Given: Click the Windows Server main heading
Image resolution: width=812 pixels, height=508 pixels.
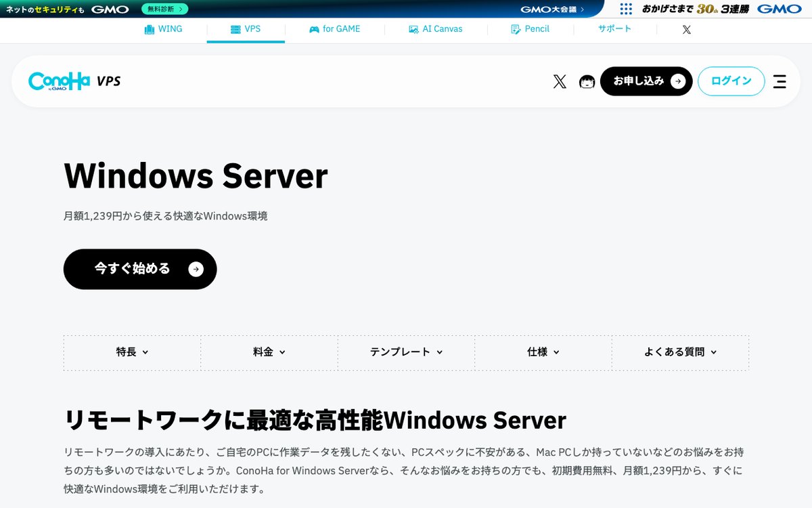Looking at the screenshot, I should [x=196, y=175].
